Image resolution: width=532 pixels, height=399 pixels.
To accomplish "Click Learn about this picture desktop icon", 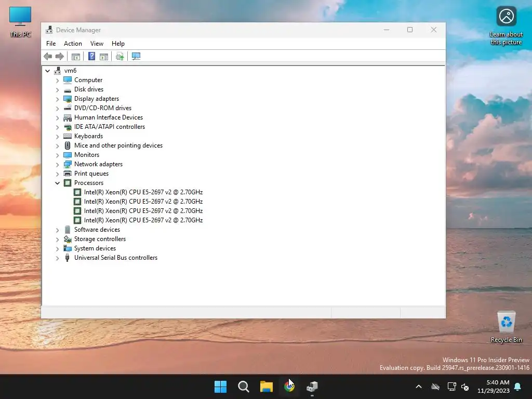I will coord(506,26).
